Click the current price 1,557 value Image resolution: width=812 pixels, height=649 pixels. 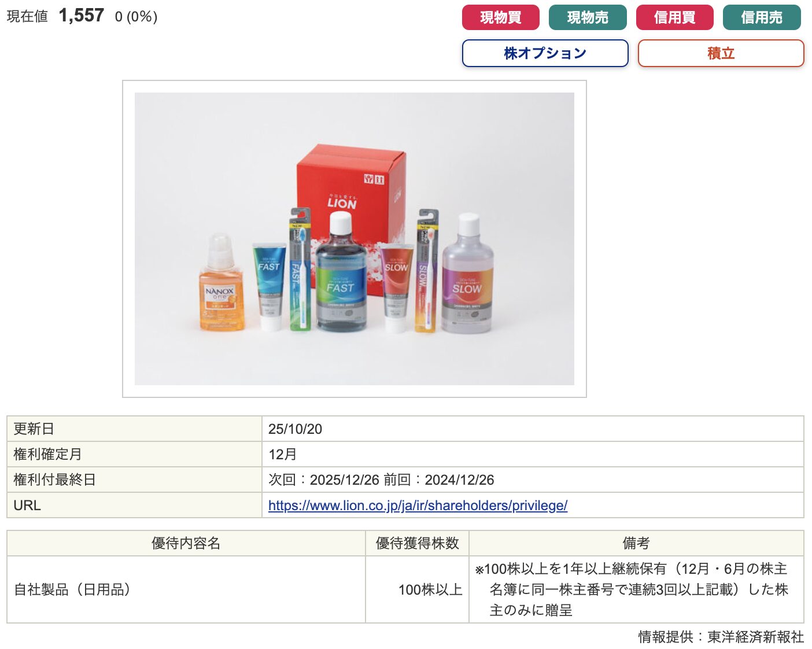(81, 16)
